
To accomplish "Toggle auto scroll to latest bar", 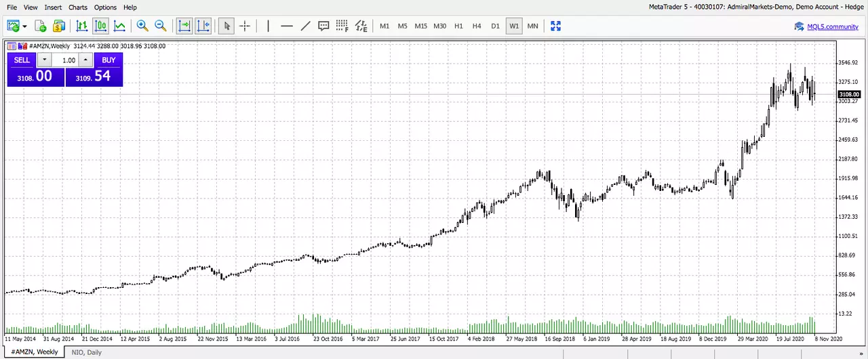I will (184, 26).
